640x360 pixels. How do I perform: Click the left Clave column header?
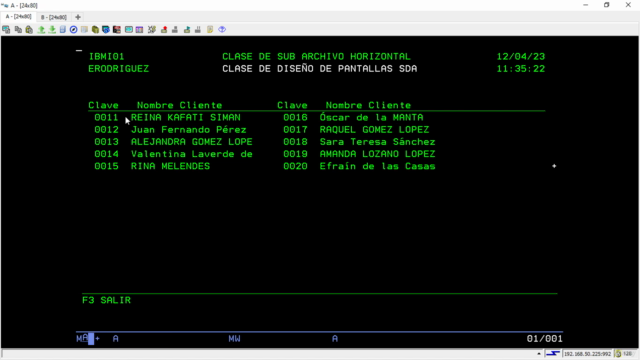103,105
